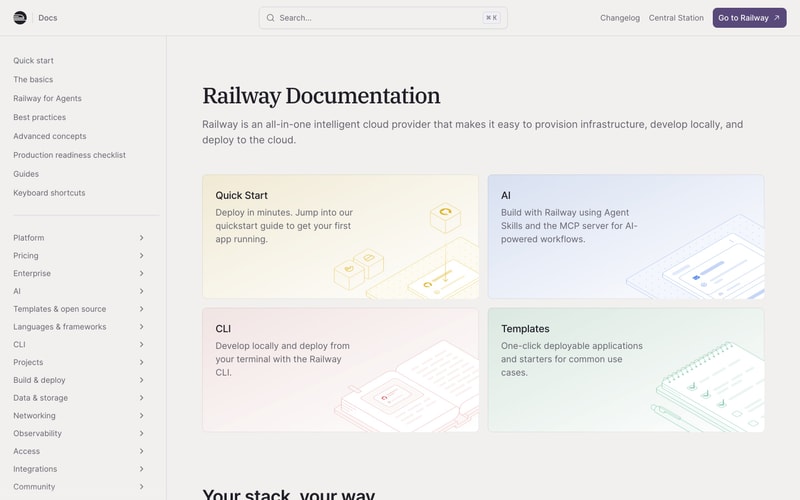This screenshot has height=500, width=800.
Task: Open Quick start in sidebar
Action: pos(33,61)
